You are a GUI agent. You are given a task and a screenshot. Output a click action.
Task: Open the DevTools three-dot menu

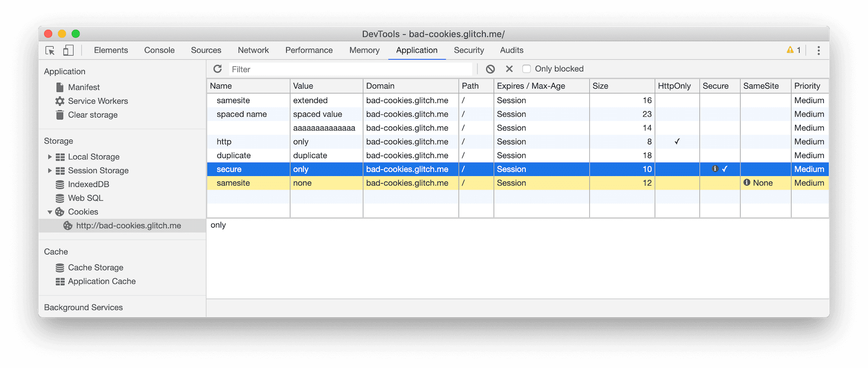coord(818,51)
